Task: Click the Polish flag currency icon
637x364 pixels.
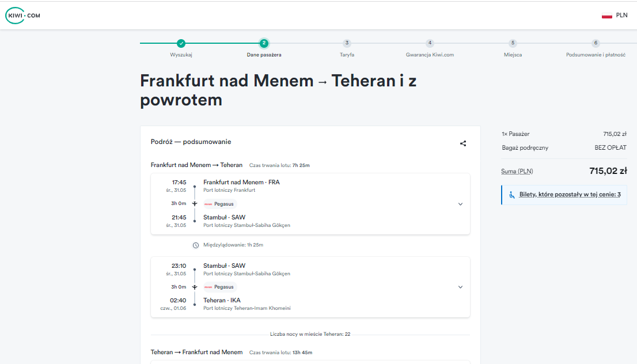Action: [x=607, y=16]
